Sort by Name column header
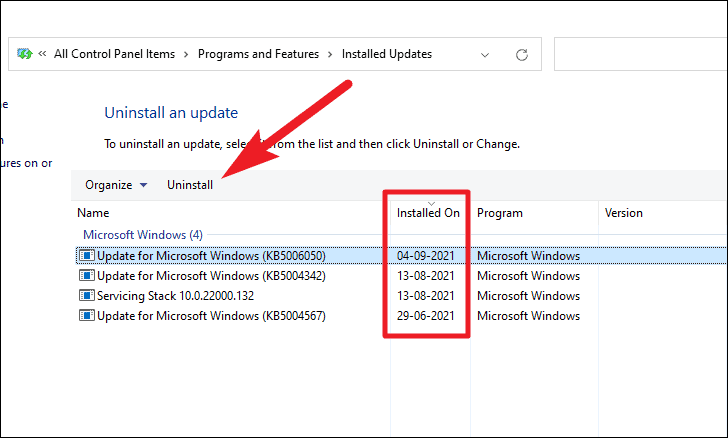 (93, 213)
